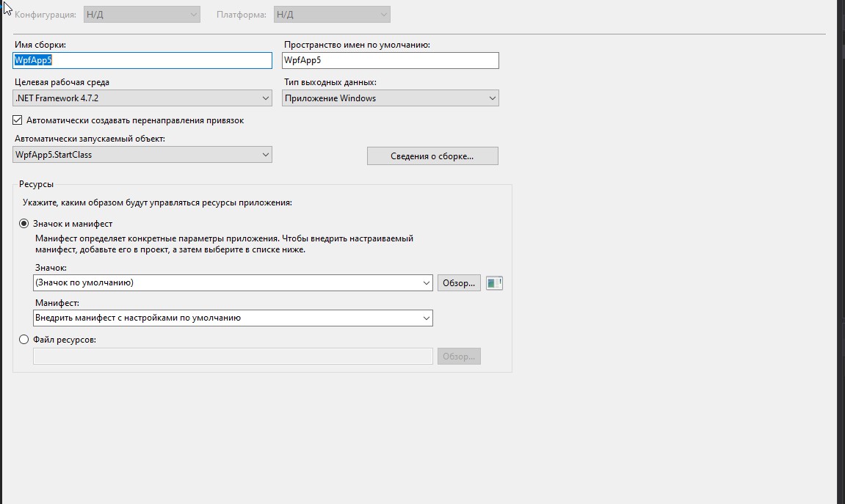The height and width of the screenshot is (504, 845).
Task: Click the Пространство имен по умолчанию field
Action: tap(390, 60)
